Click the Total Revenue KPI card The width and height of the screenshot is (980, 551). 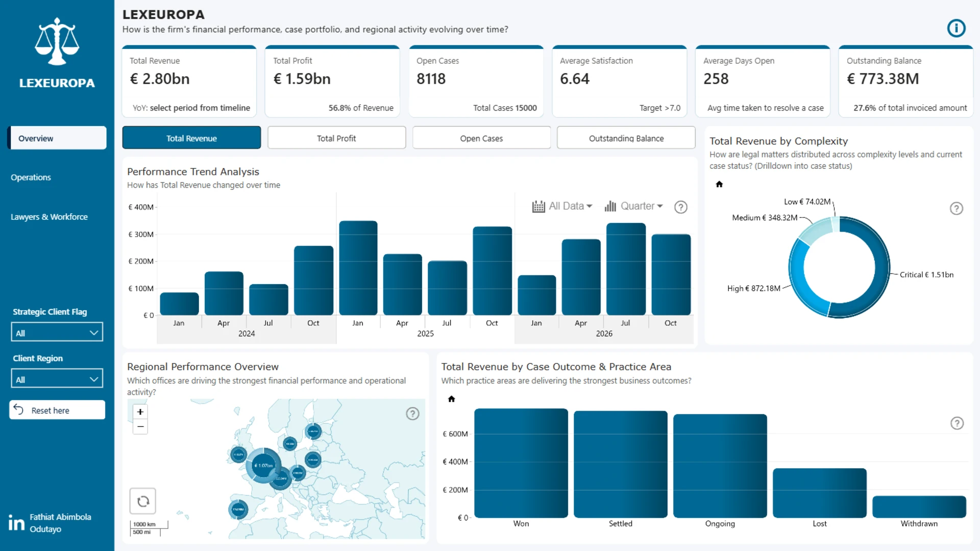(189, 82)
